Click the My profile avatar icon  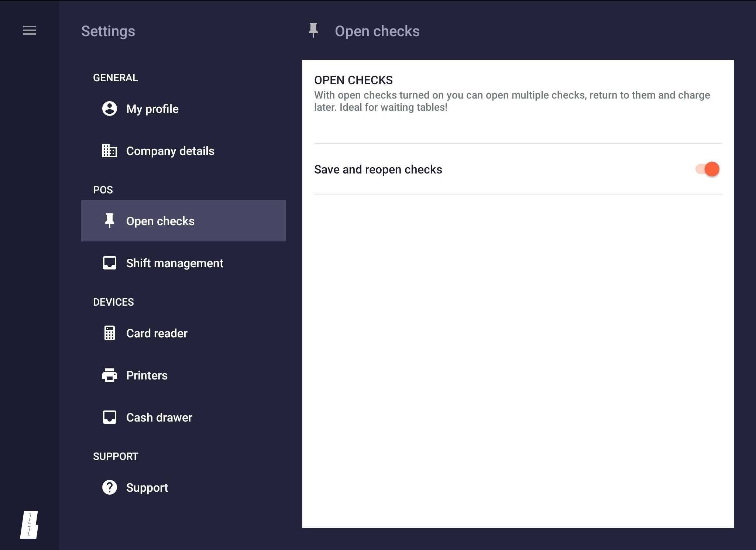click(109, 109)
